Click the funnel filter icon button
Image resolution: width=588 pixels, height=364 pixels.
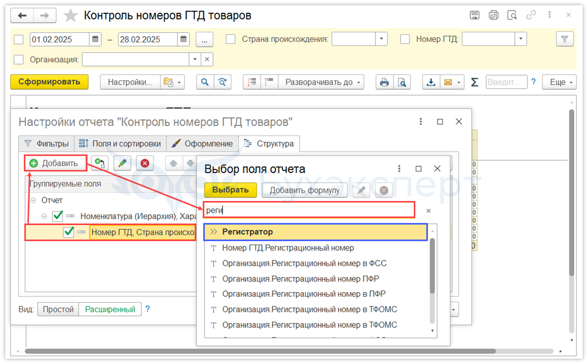(564, 39)
